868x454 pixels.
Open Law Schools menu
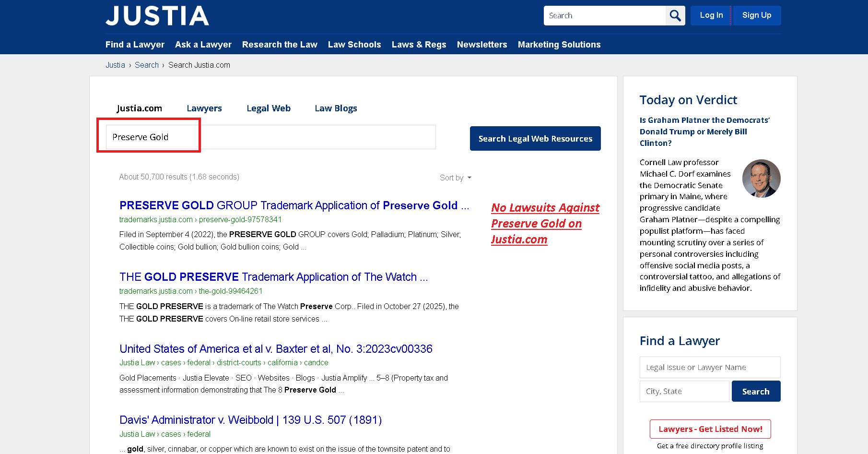click(354, 45)
